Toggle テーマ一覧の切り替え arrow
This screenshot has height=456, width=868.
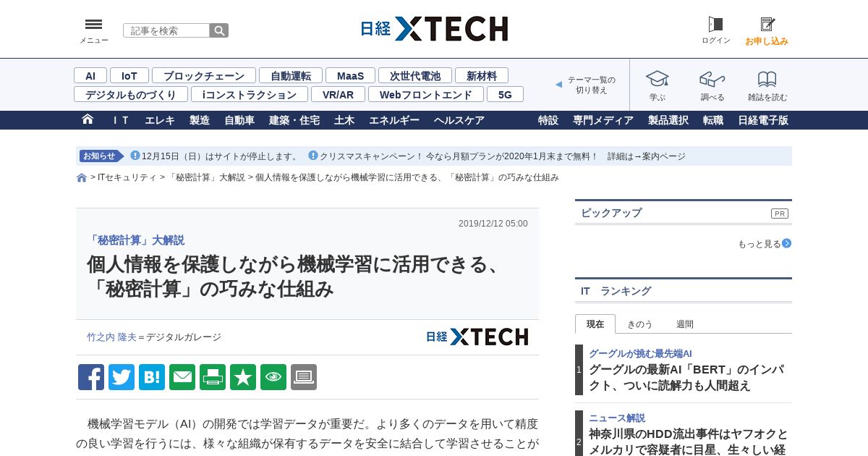coord(558,85)
